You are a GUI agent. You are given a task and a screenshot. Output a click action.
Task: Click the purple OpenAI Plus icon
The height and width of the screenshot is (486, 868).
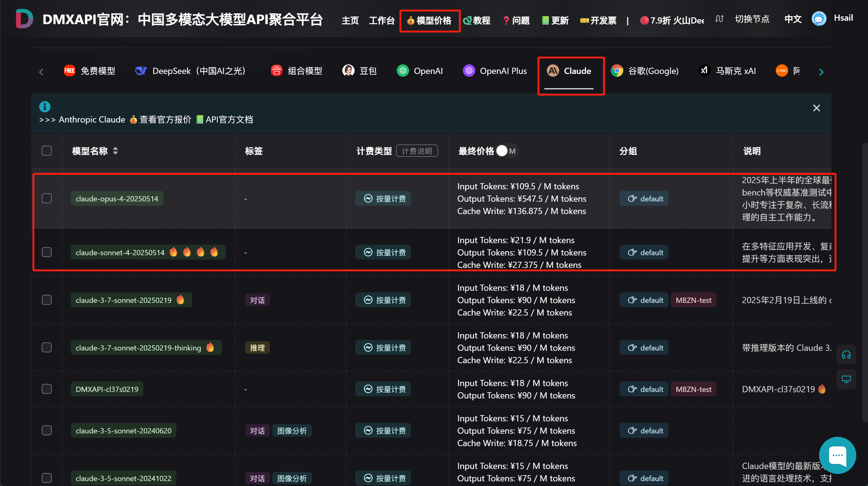pos(469,71)
